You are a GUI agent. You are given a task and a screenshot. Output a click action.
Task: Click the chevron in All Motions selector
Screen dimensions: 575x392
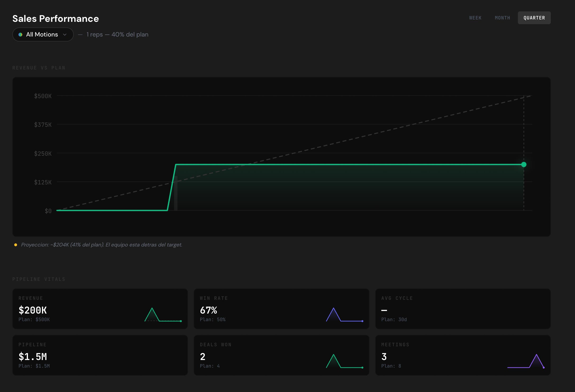tap(65, 35)
